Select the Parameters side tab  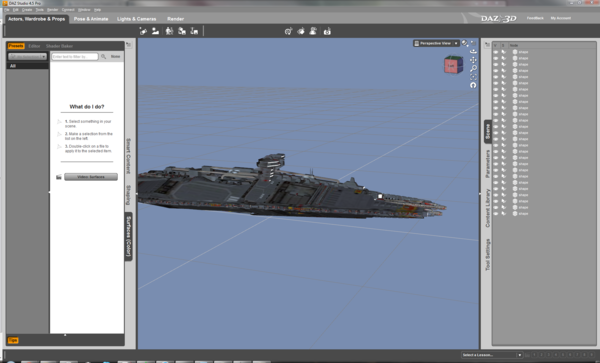[x=488, y=164]
